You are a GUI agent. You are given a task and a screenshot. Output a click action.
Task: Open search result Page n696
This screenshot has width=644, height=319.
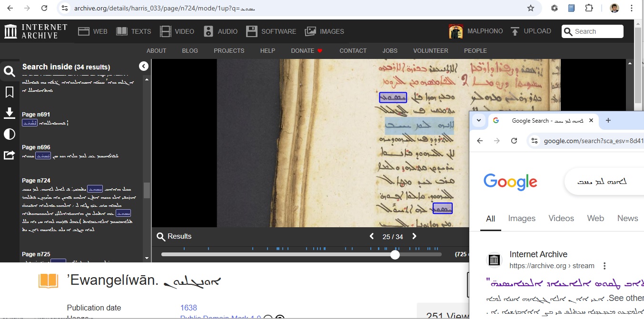(36, 147)
